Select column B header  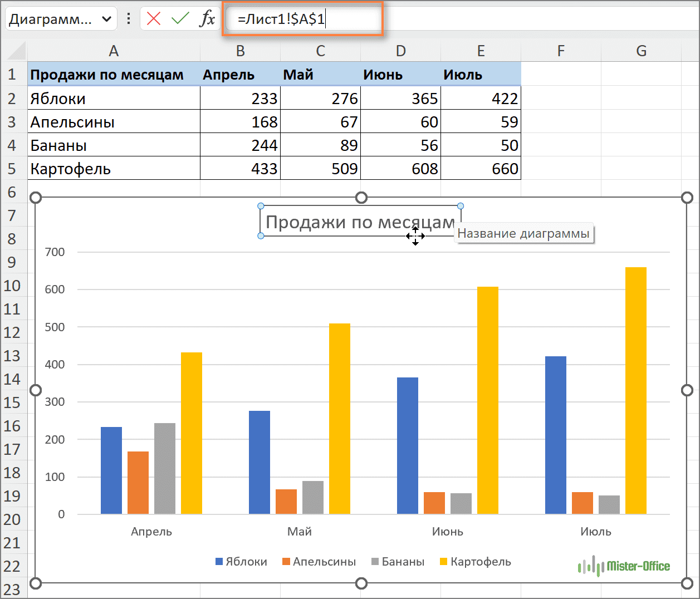[x=240, y=51]
